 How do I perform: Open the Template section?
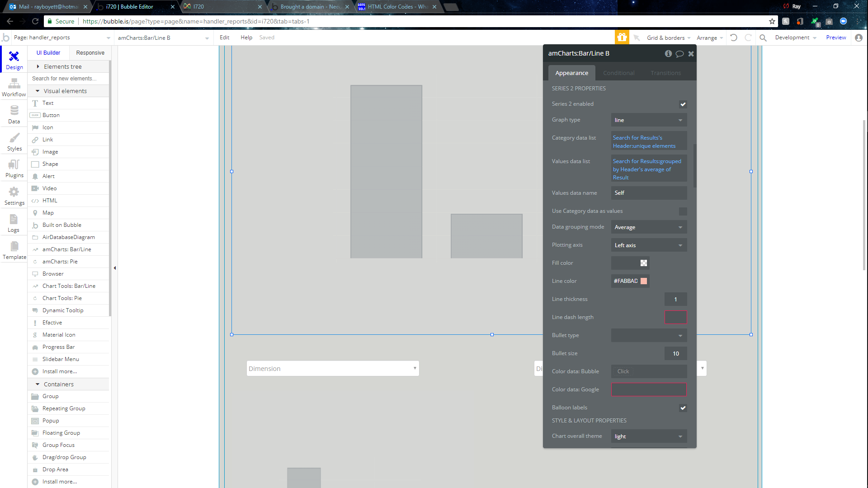coord(14,250)
